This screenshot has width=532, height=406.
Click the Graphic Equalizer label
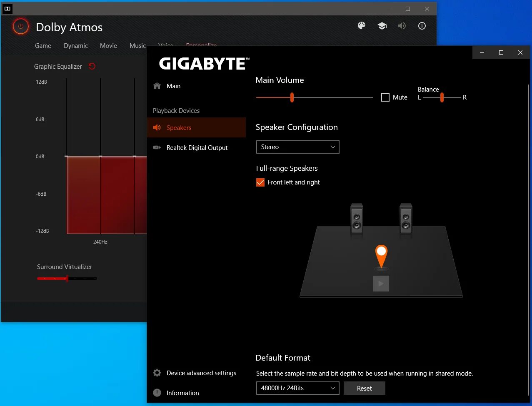pyautogui.click(x=58, y=67)
